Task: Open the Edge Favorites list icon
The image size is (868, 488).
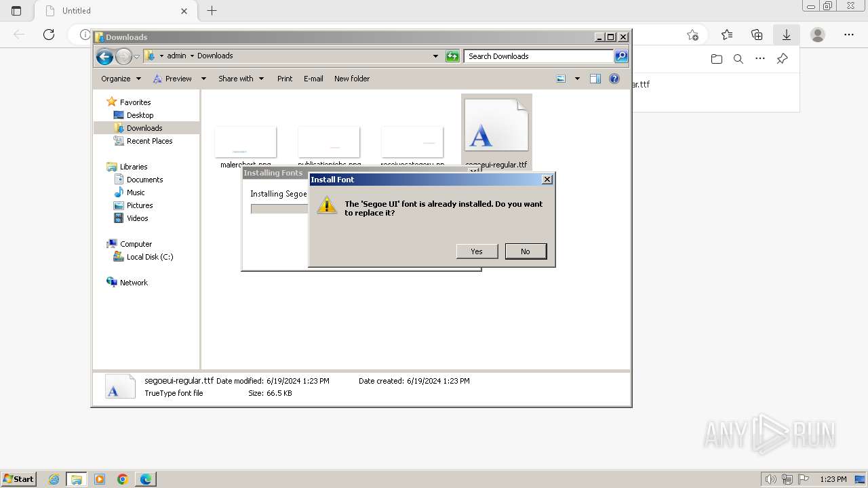Action: tap(727, 35)
